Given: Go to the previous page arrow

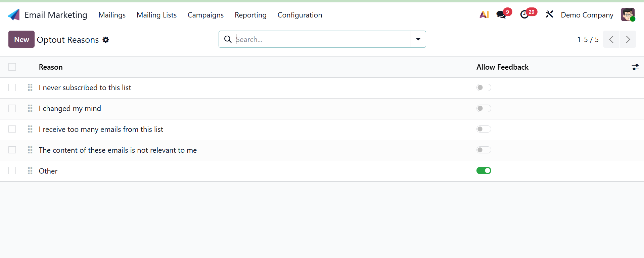Looking at the screenshot, I should pyautogui.click(x=611, y=39).
